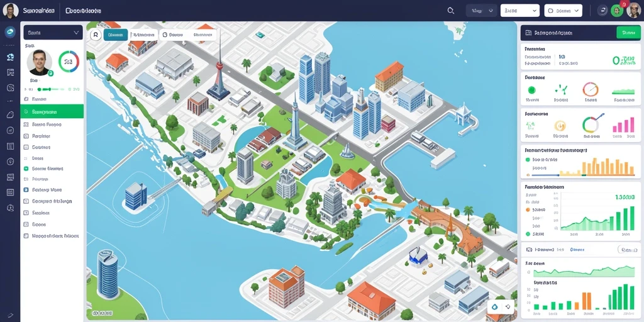Click the round sync icon in top bar
Screen dimensions: 644x322
tap(602, 11)
